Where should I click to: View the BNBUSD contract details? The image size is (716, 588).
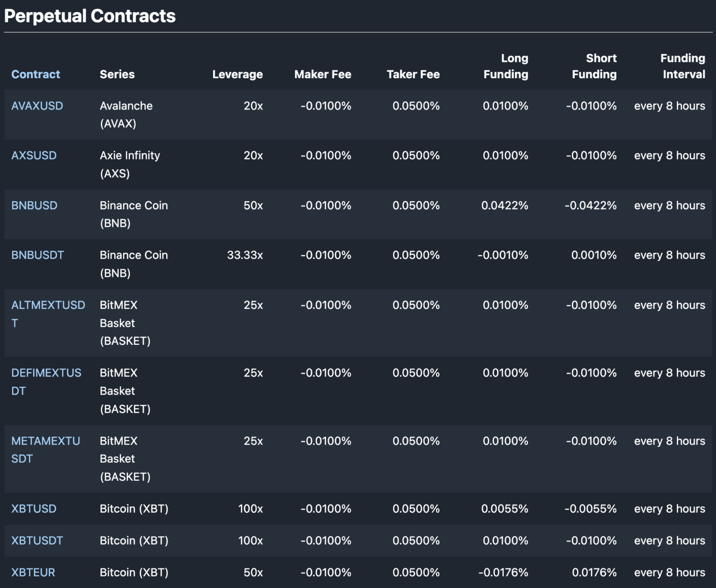[x=34, y=205]
